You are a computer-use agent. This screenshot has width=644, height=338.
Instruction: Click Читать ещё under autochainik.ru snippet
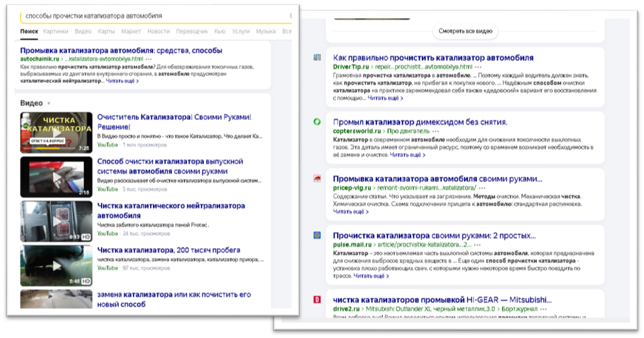click(122, 81)
